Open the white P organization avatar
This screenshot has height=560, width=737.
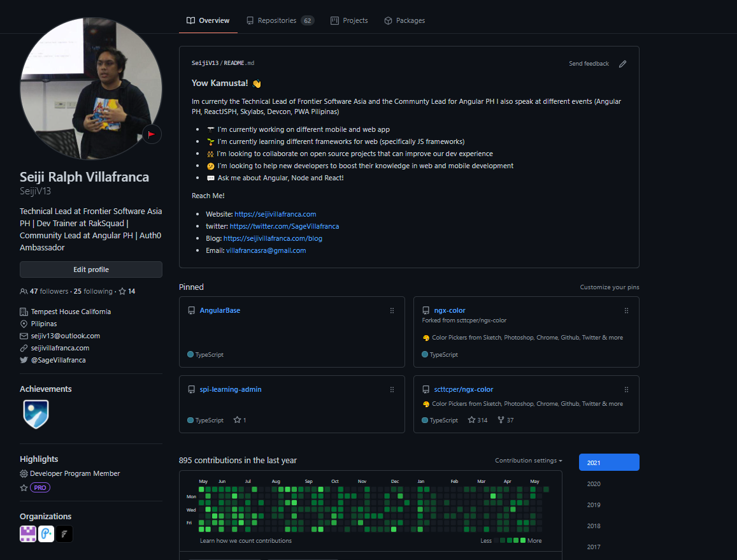pyautogui.click(x=46, y=534)
